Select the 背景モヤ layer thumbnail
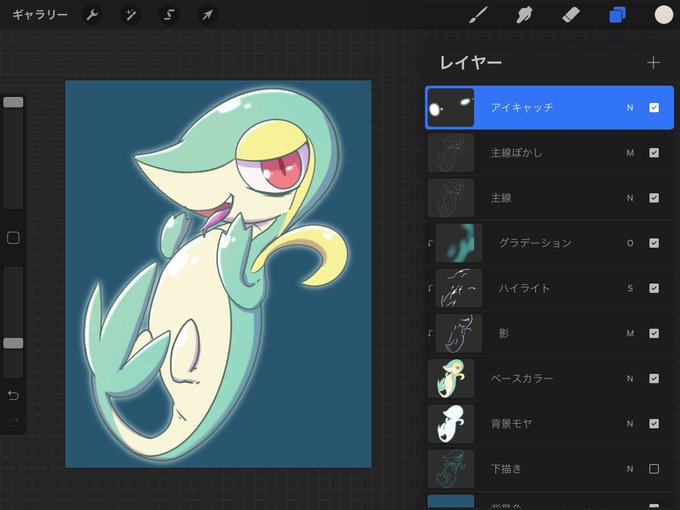The image size is (680, 510). [x=451, y=424]
